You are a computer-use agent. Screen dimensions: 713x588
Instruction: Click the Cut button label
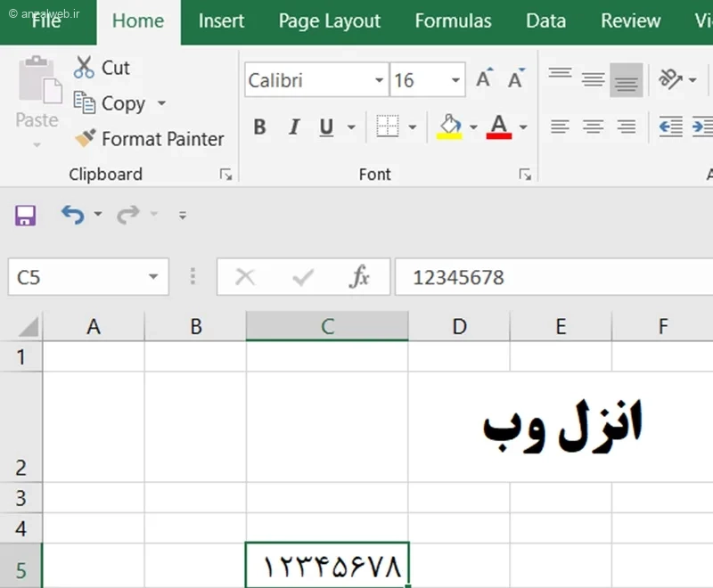click(x=116, y=68)
